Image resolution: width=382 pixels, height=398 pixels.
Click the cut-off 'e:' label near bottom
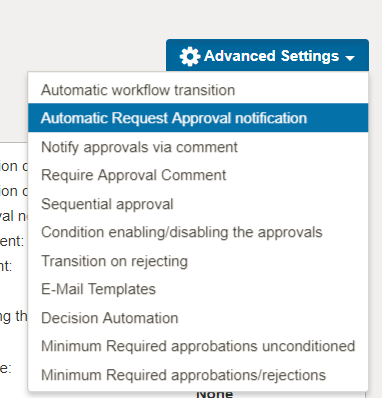coord(6,368)
